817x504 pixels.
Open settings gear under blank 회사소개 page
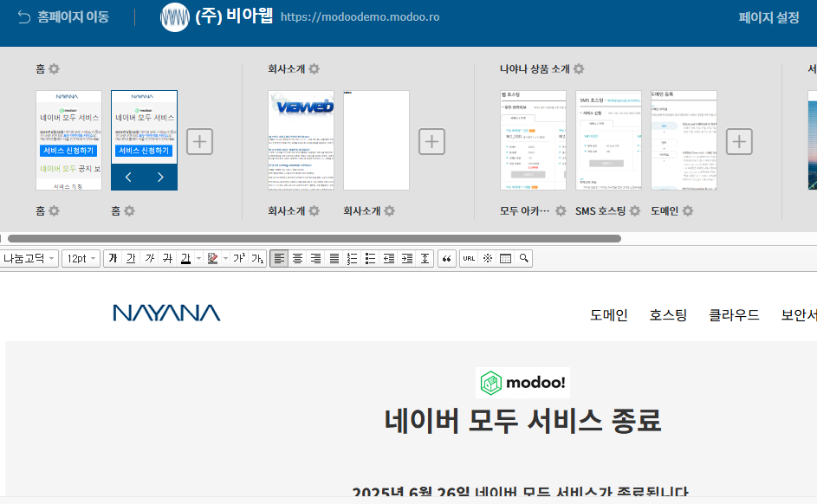[390, 211]
